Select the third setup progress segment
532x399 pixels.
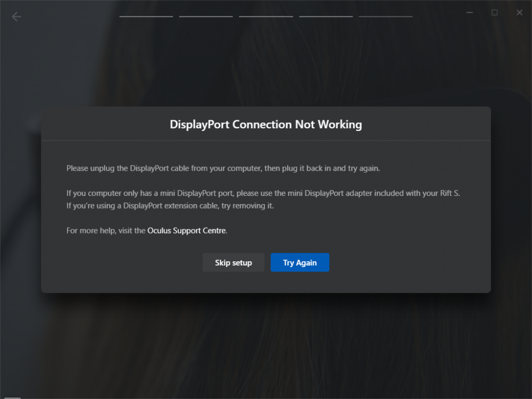click(x=266, y=16)
